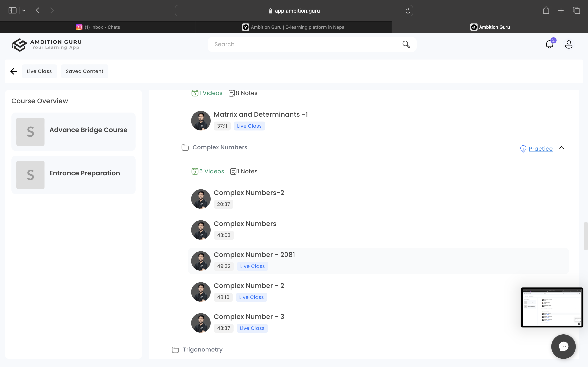The width and height of the screenshot is (588, 367).
Task: Click the search magnifier icon
Action: pos(406,44)
